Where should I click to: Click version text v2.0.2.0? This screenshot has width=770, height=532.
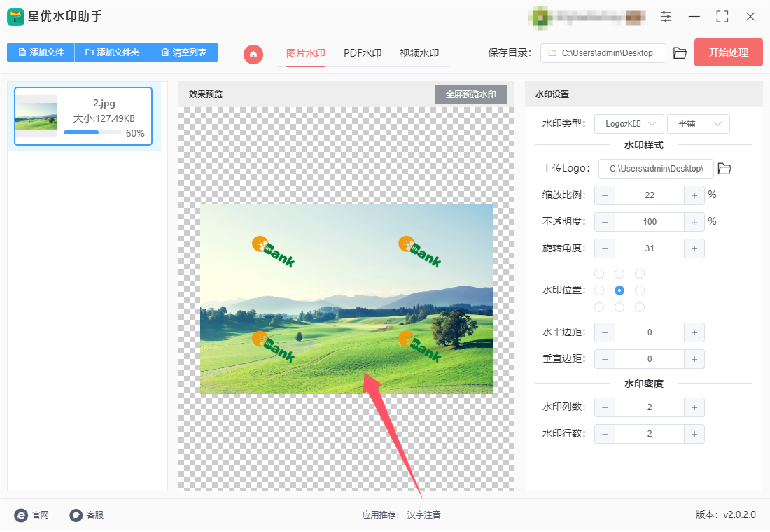click(739, 514)
